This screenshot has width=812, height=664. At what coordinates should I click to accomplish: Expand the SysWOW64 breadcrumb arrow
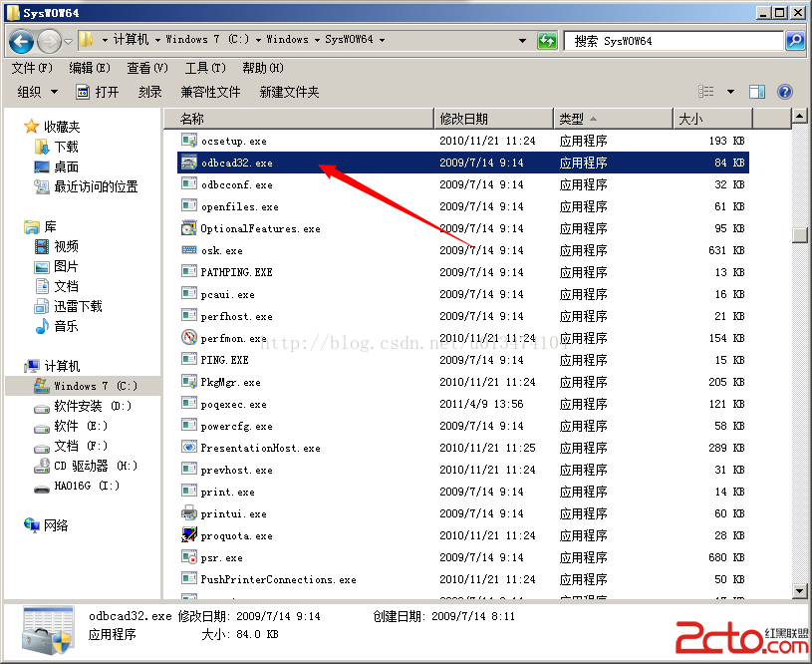[x=382, y=40]
